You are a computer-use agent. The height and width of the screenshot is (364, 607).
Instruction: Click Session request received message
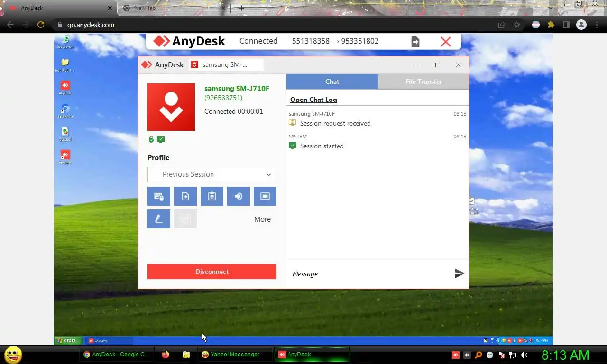pyautogui.click(x=335, y=123)
